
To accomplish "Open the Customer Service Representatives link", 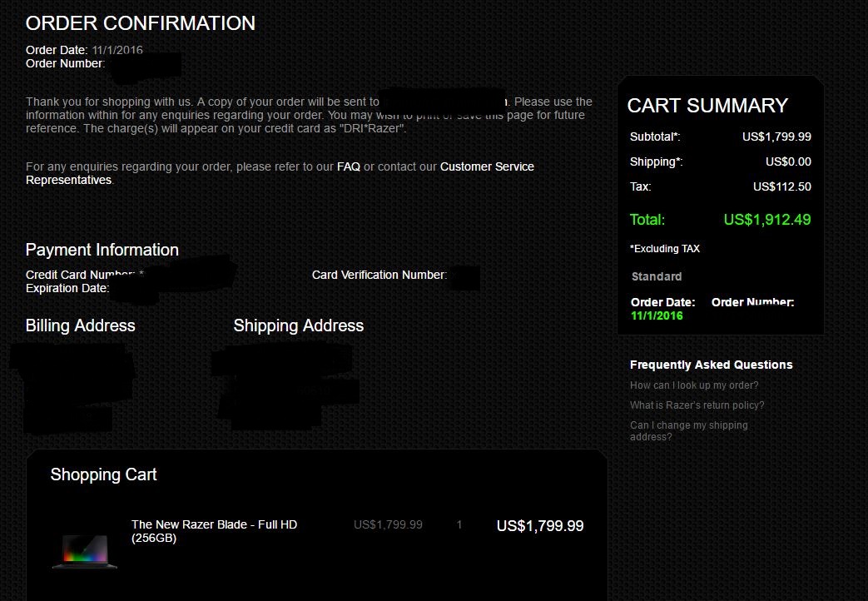I will tap(280, 173).
